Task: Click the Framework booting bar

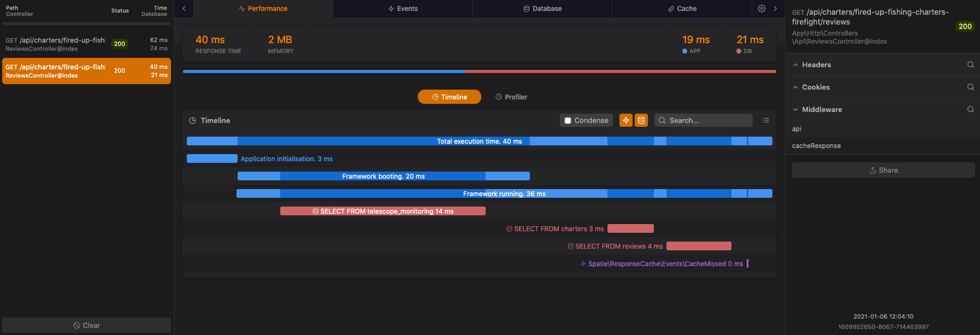Action: 383,176
